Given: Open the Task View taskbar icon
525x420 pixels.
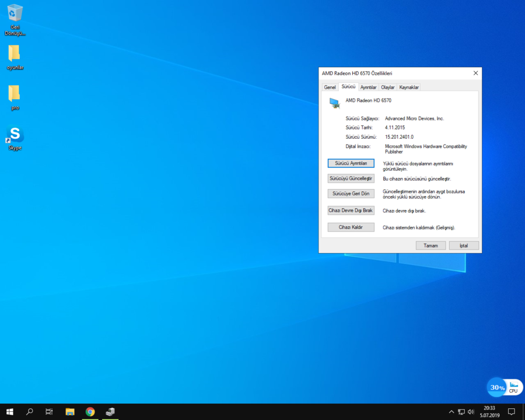Looking at the screenshot, I should pos(49,412).
